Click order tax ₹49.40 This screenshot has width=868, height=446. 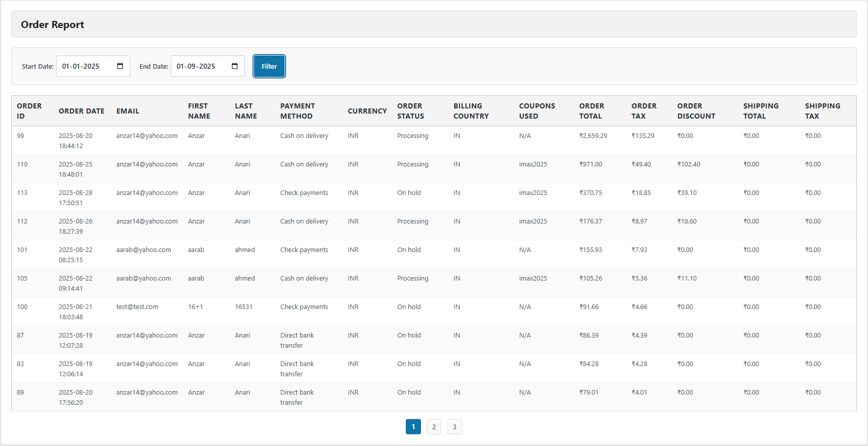(641, 164)
